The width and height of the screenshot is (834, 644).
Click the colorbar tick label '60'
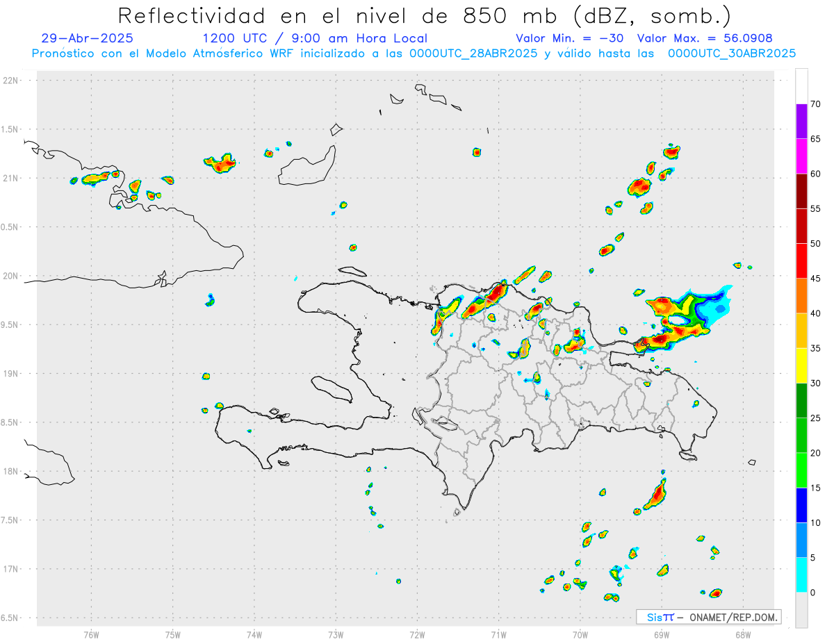pos(816,174)
